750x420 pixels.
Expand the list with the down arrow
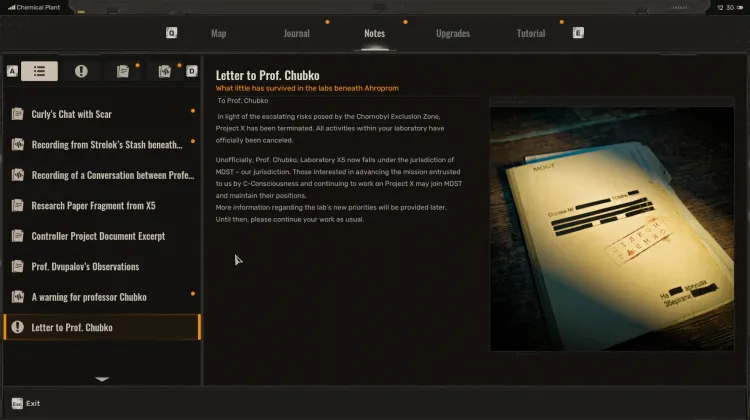102,379
